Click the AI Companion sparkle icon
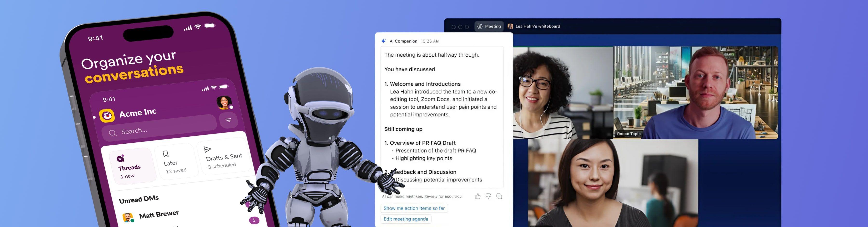The width and height of the screenshot is (868, 227). tap(383, 41)
